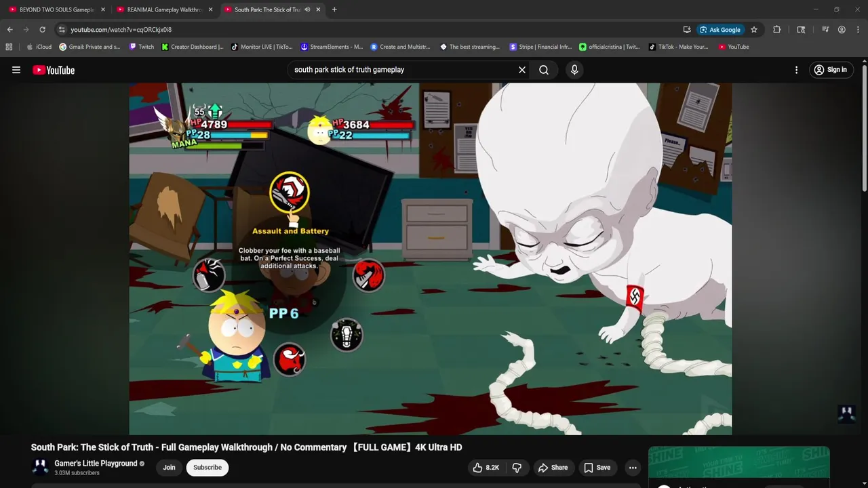Open the iCloud bookmark
This screenshot has width=868, height=488.
(39, 47)
